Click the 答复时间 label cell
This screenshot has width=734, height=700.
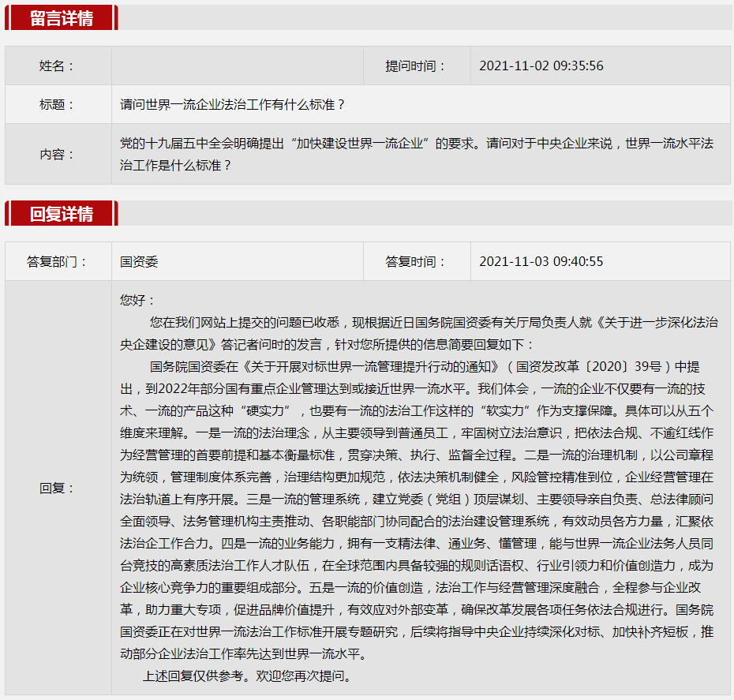[415, 261]
